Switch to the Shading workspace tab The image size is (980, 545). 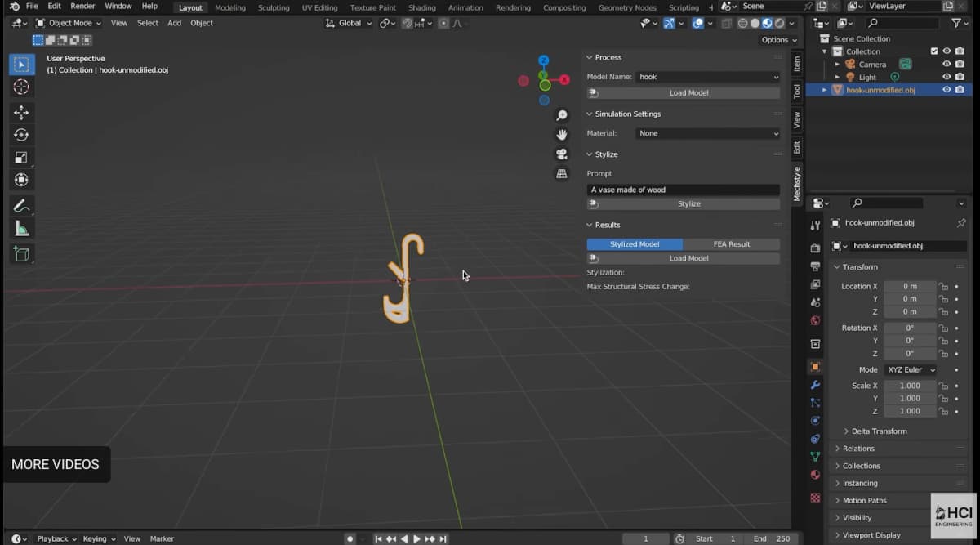pyautogui.click(x=421, y=7)
